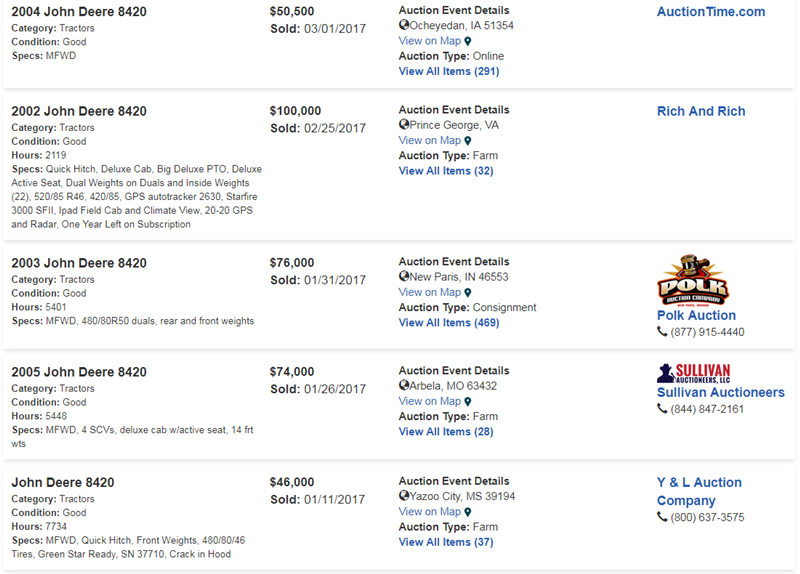Click map pin icon for Ocheyedan listing
Screen dimensions: 800x574
coord(467,41)
